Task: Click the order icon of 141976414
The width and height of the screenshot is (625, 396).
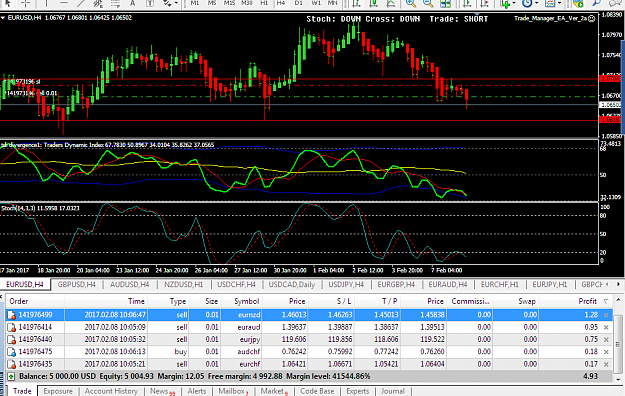Action: [x=12, y=327]
